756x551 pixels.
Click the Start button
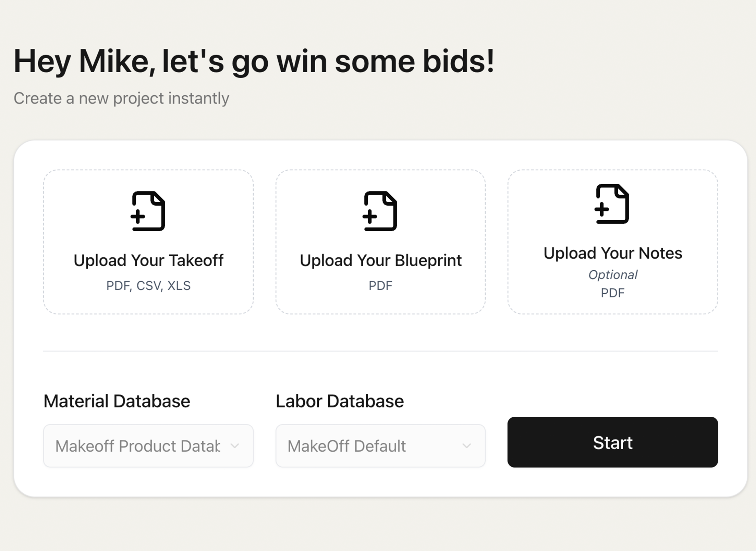coord(613,442)
